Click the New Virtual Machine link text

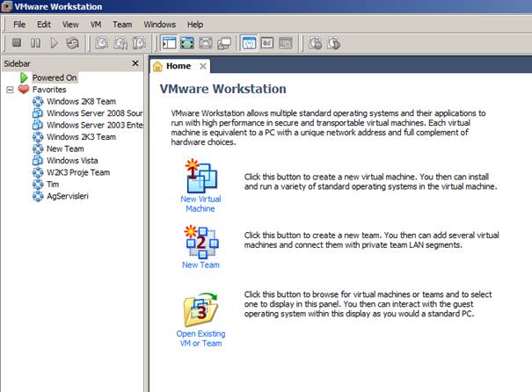point(200,204)
